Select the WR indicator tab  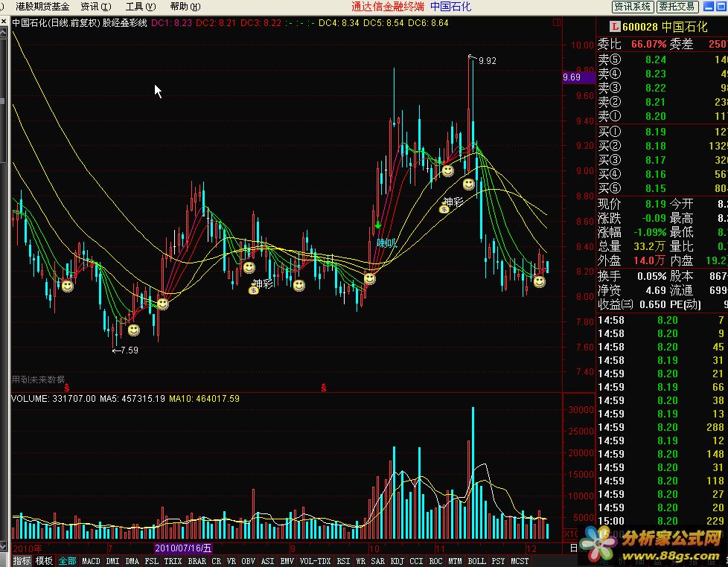pyautogui.click(x=361, y=561)
